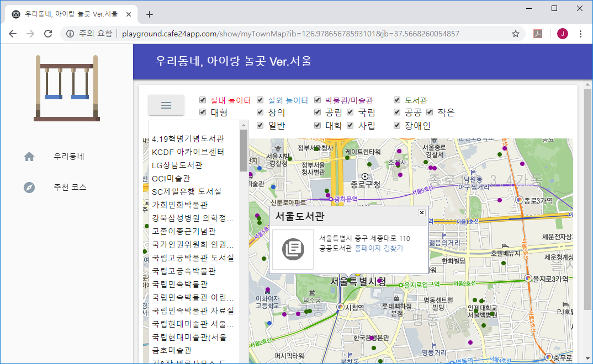Select 국립민속박물관 in the list
Screen dimensions: 593x364
click(x=179, y=285)
